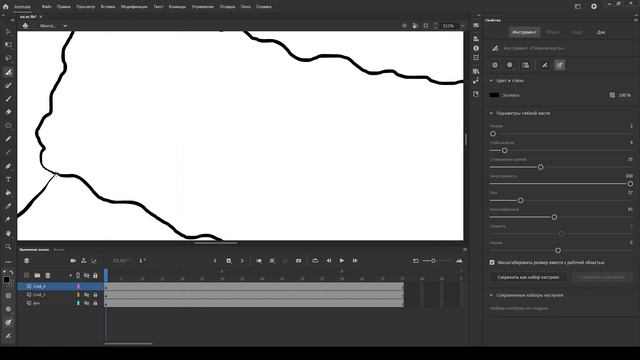Image resolution: width=640 pixels, height=360 pixels.
Task: Open the Properties panel options menu
Action: pyautogui.click(x=636, y=20)
